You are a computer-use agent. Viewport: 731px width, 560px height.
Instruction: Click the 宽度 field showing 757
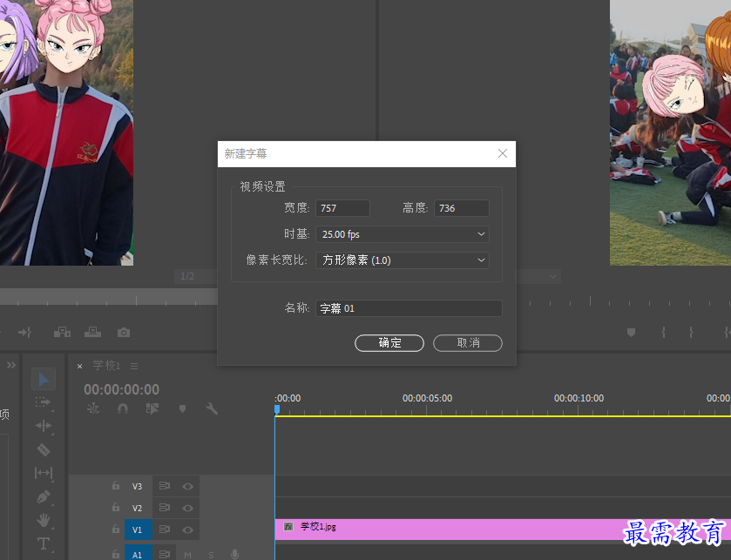pyautogui.click(x=342, y=208)
